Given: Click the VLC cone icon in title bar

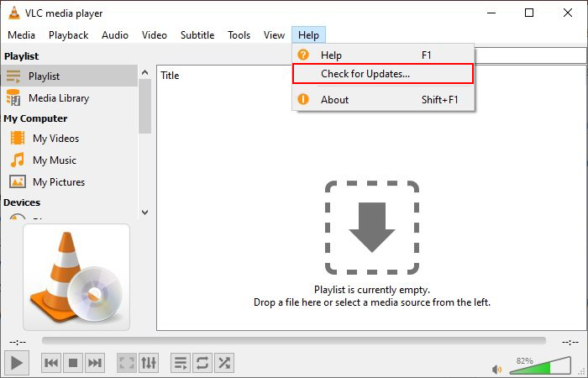Looking at the screenshot, I should pos(14,13).
